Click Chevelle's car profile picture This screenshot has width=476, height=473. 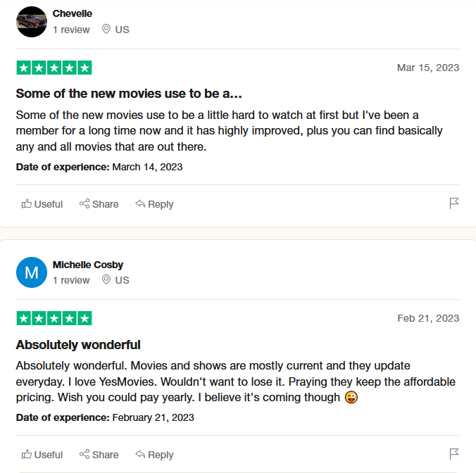(x=32, y=22)
